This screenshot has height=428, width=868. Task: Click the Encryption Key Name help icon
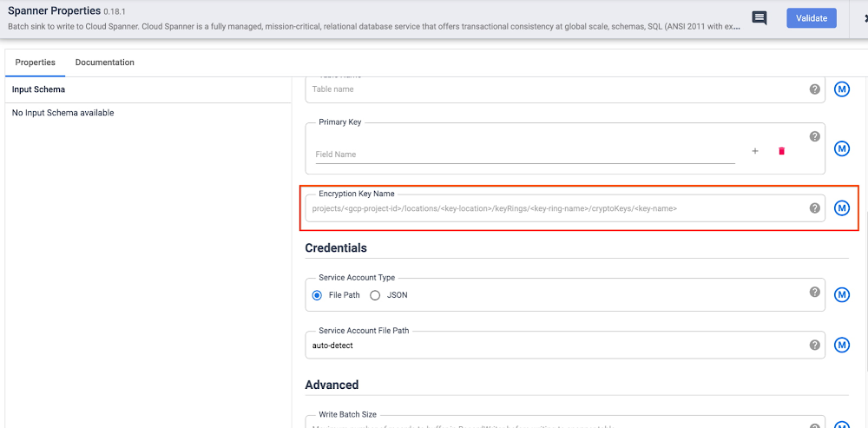pyautogui.click(x=814, y=208)
